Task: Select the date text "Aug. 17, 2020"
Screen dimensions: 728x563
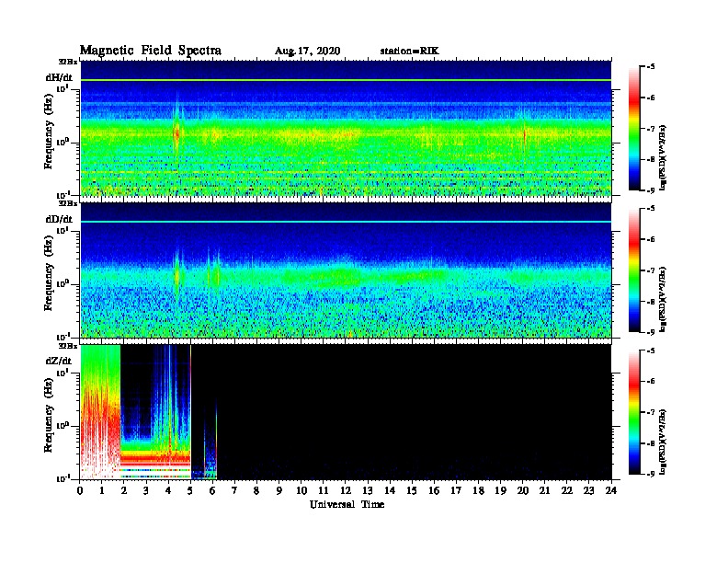Action: click(307, 52)
